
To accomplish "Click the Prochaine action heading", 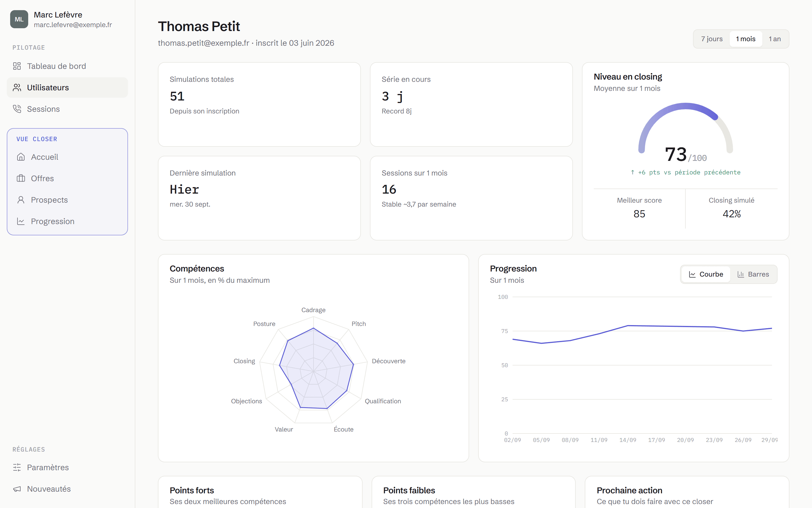I will (x=630, y=491).
